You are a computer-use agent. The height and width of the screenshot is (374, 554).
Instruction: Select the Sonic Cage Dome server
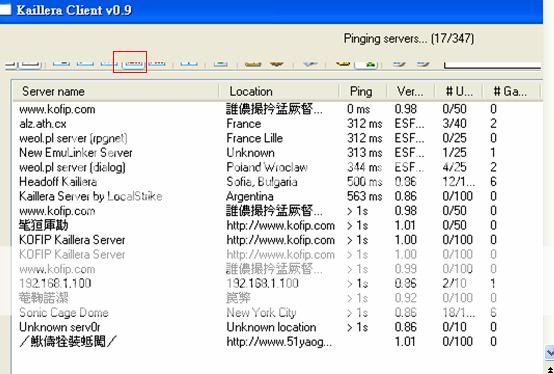pyautogui.click(x=64, y=313)
